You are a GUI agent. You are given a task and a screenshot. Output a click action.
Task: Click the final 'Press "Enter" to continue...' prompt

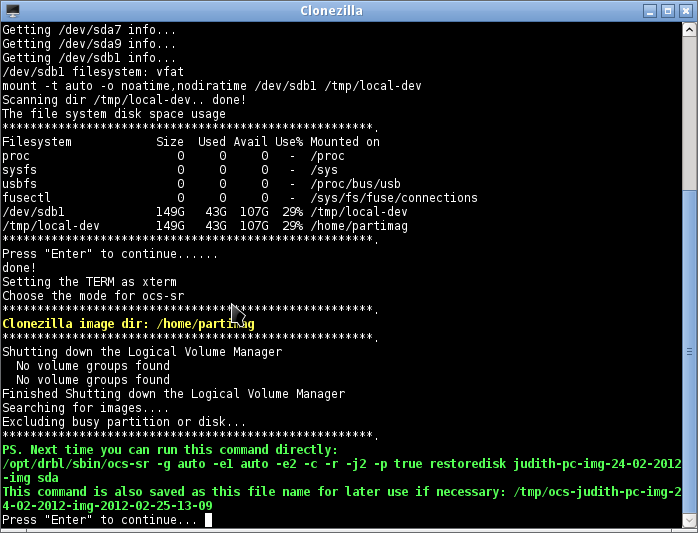pos(100,520)
